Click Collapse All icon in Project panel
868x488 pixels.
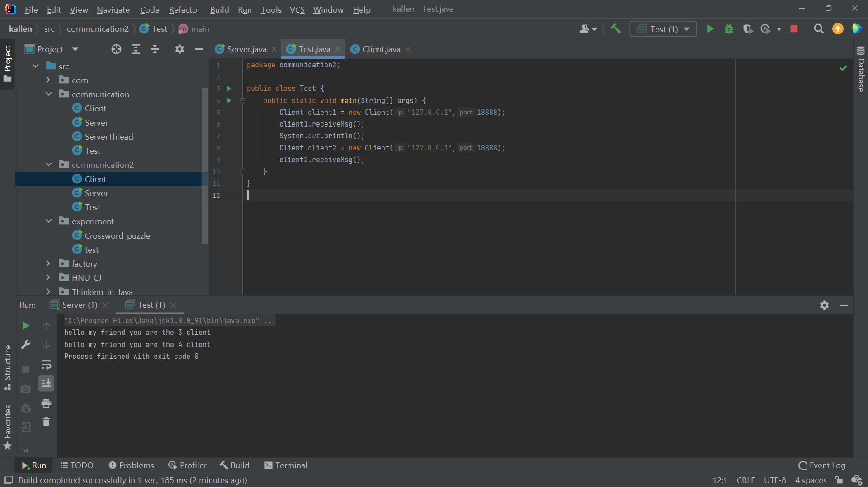155,49
